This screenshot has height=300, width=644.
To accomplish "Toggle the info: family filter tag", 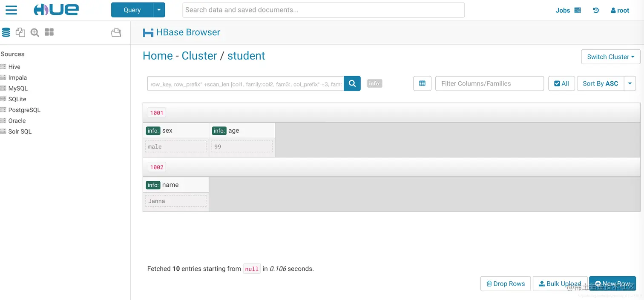I will 375,84.
